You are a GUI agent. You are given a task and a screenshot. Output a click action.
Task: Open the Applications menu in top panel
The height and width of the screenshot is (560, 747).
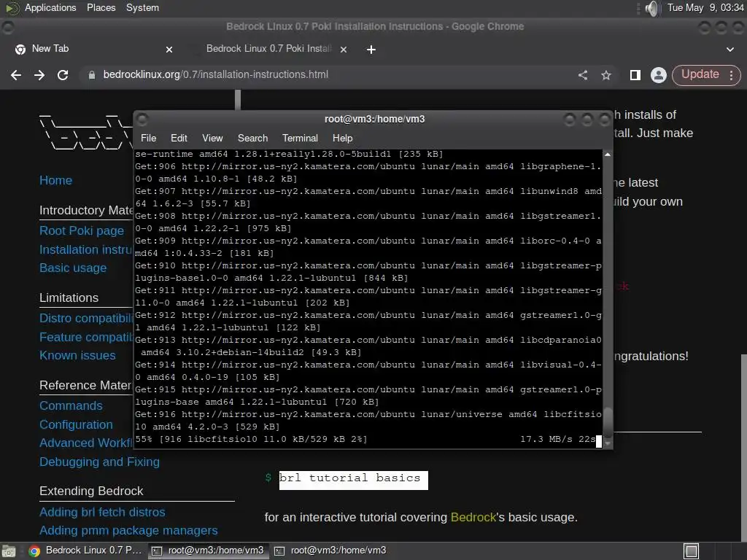click(50, 7)
